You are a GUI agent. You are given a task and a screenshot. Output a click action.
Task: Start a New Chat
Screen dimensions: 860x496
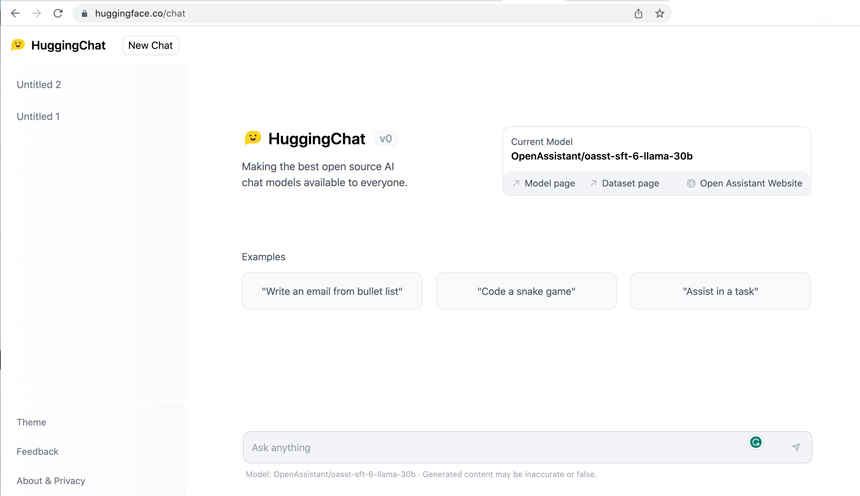[150, 45]
